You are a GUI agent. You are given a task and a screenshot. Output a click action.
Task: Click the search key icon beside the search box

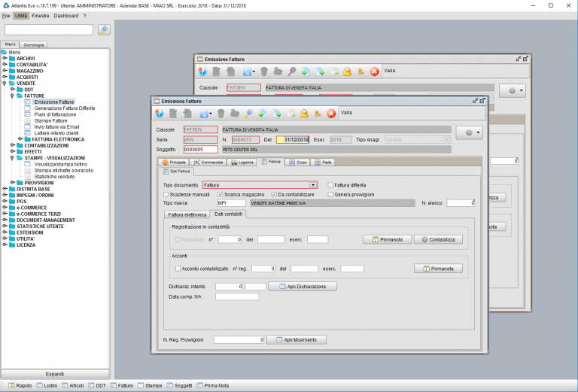(x=105, y=29)
